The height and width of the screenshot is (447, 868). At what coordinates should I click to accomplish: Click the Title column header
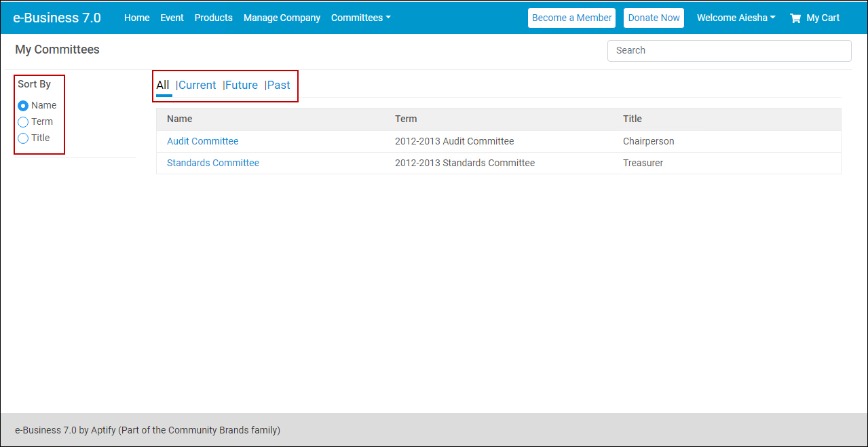pos(633,119)
